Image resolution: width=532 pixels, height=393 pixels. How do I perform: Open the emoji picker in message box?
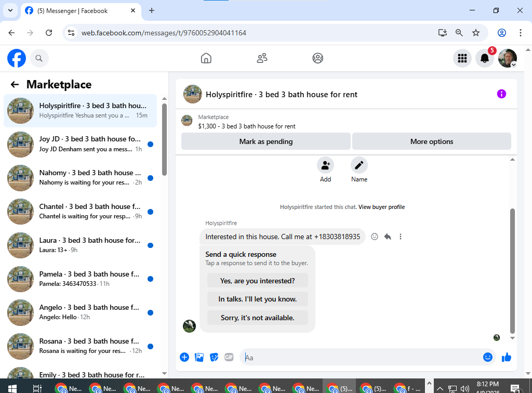pos(487,357)
